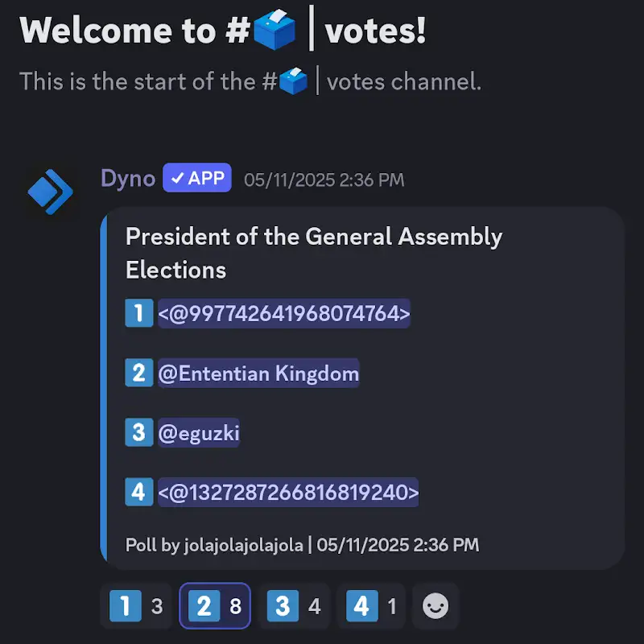Screen dimensions: 644x644
Task: Toggle reaction 4 showing 1 vote
Action: coord(371,606)
